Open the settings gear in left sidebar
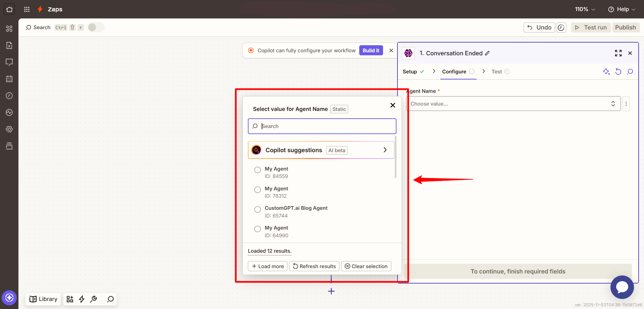Image resolution: width=644 pixels, height=309 pixels. (9, 129)
